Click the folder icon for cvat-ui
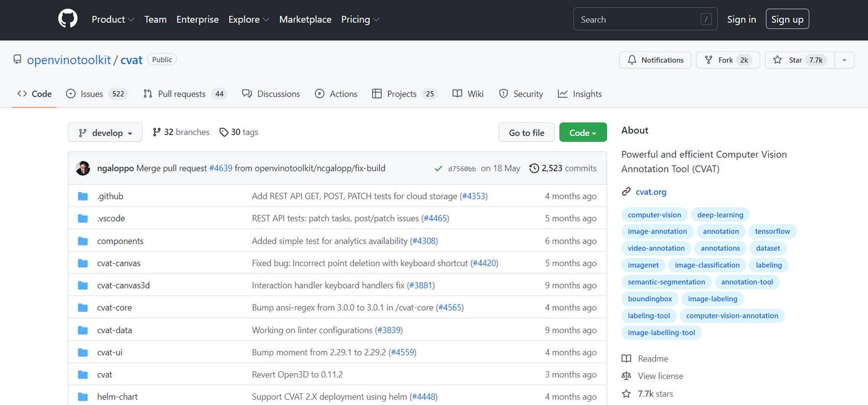Screen dimensions: 868x405 click(x=83, y=352)
